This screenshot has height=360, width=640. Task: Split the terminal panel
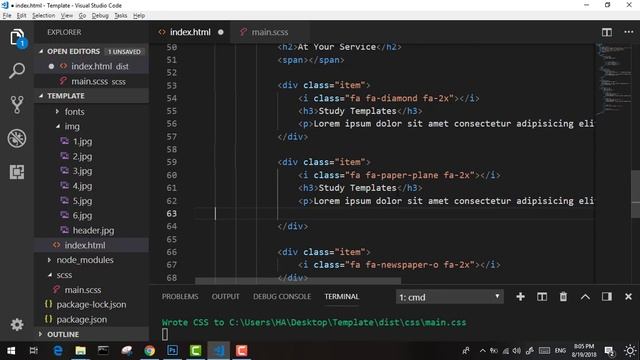542,297
